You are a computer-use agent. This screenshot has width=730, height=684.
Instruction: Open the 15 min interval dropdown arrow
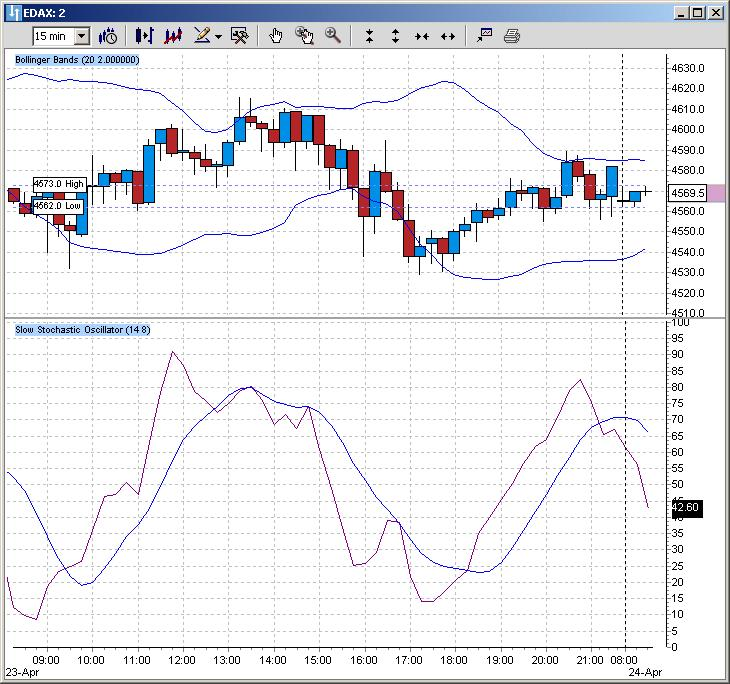82,36
